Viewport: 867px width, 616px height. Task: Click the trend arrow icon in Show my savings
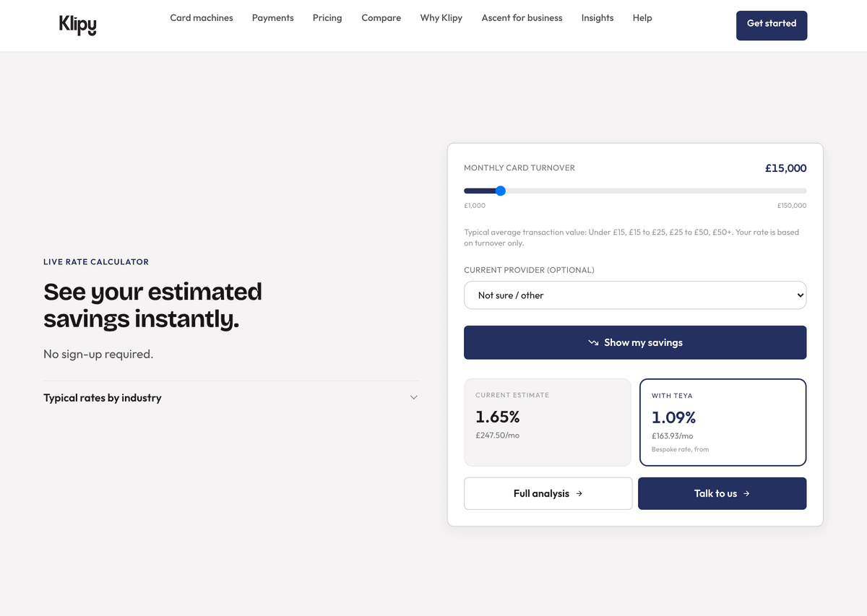tap(593, 342)
